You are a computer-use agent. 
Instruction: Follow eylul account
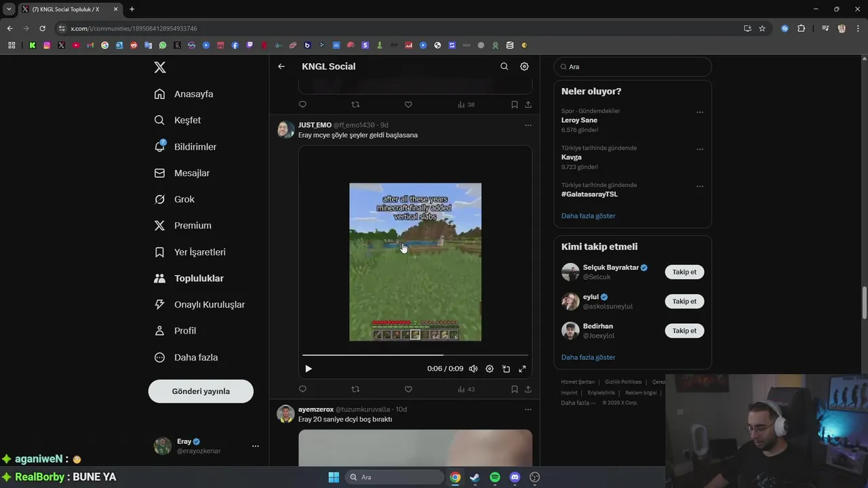click(x=684, y=301)
